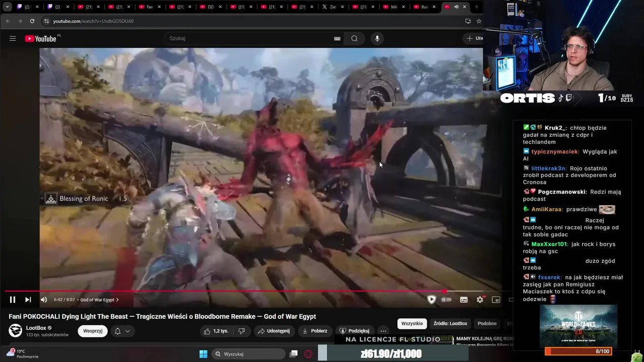Switch to the X tab labeled Ziel
The height and width of the screenshot is (362, 644).
coord(332,7)
